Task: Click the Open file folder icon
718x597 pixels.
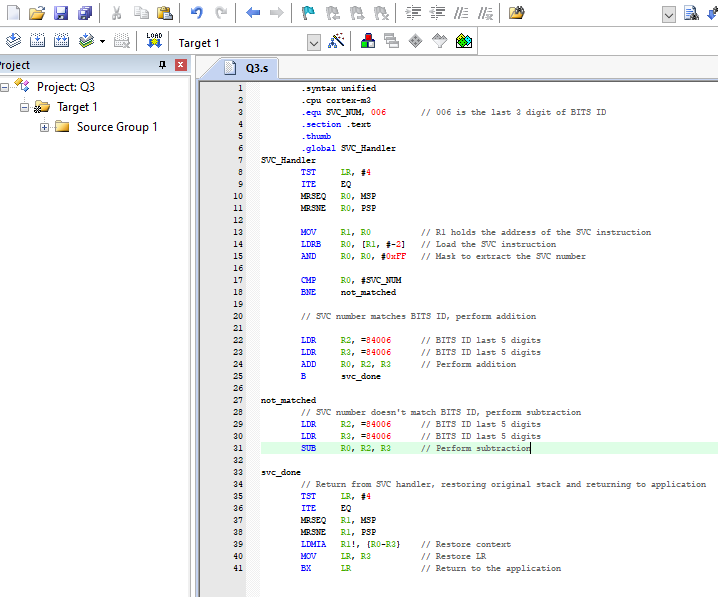Action: tap(37, 13)
